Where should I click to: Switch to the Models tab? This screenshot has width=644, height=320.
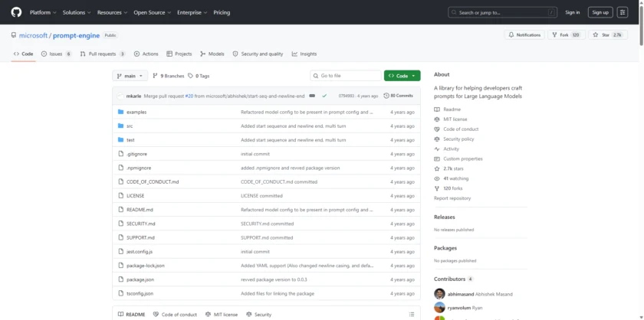click(212, 54)
